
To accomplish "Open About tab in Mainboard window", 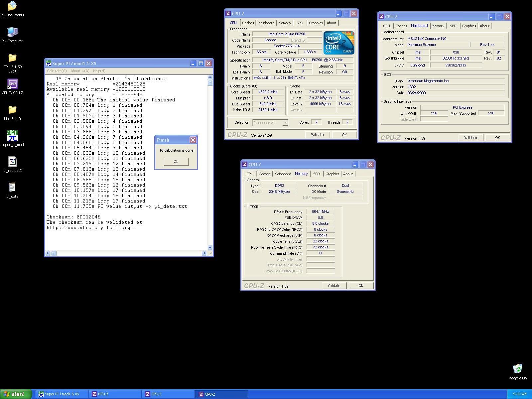I will click(x=484, y=26).
